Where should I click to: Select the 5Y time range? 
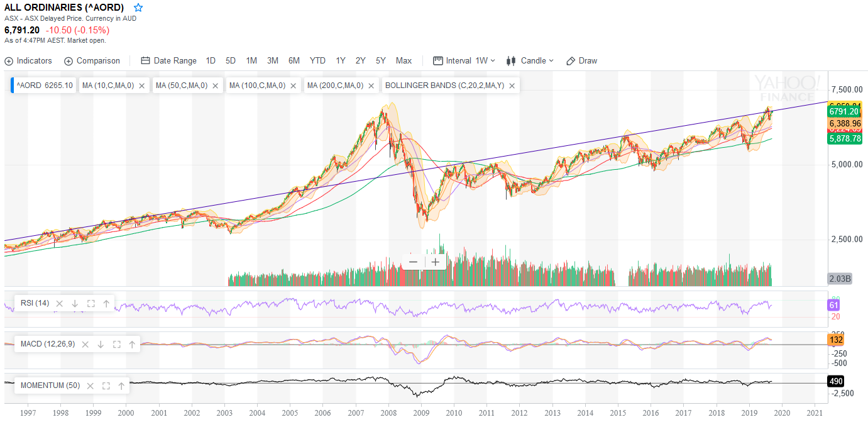[381, 61]
